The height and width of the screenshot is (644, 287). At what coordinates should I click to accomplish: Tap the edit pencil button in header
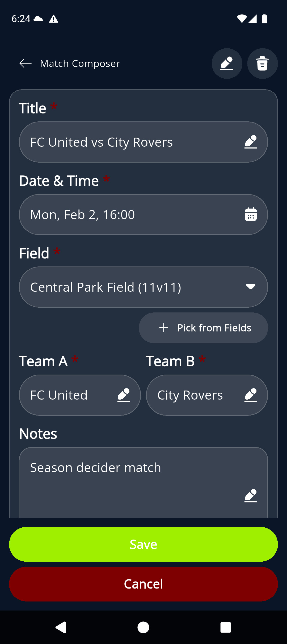pyautogui.click(x=227, y=63)
